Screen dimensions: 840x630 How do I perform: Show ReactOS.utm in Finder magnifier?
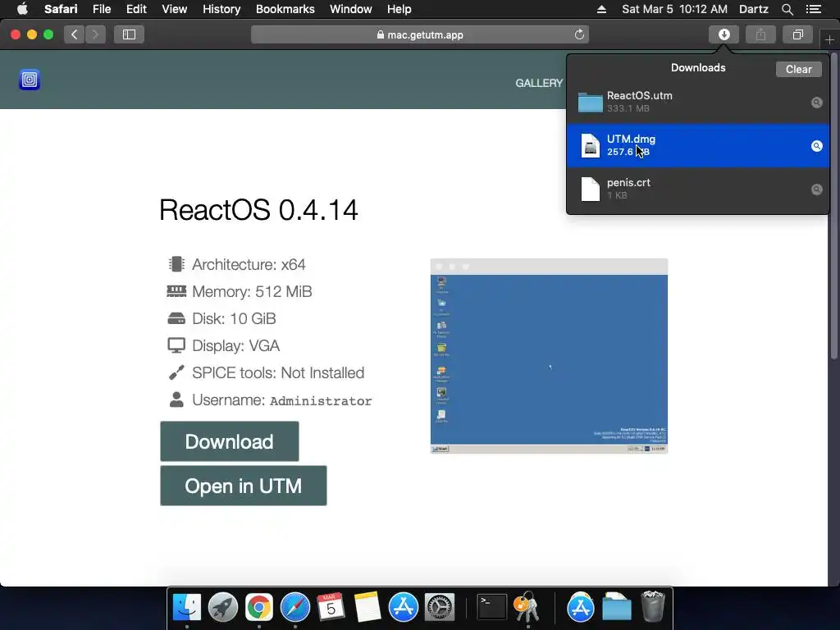pyautogui.click(x=816, y=103)
